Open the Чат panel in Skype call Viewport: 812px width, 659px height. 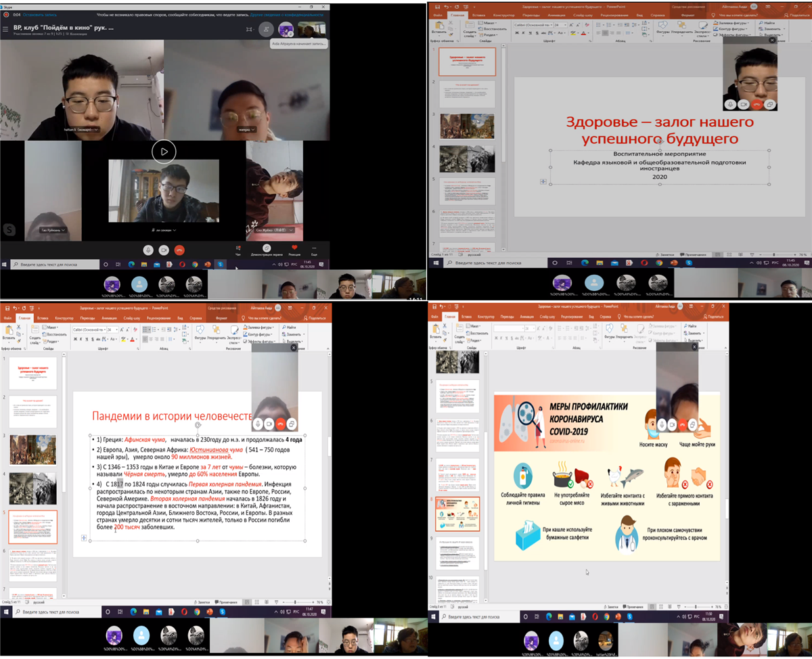click(238, 249)
